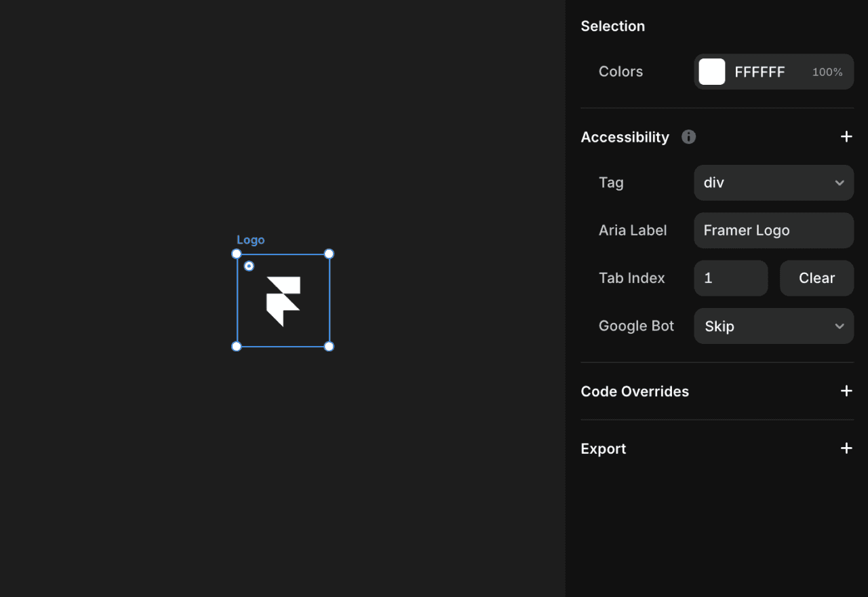Expand the Export section
This screenshot has width=868, height=597.
pos(846,448)
